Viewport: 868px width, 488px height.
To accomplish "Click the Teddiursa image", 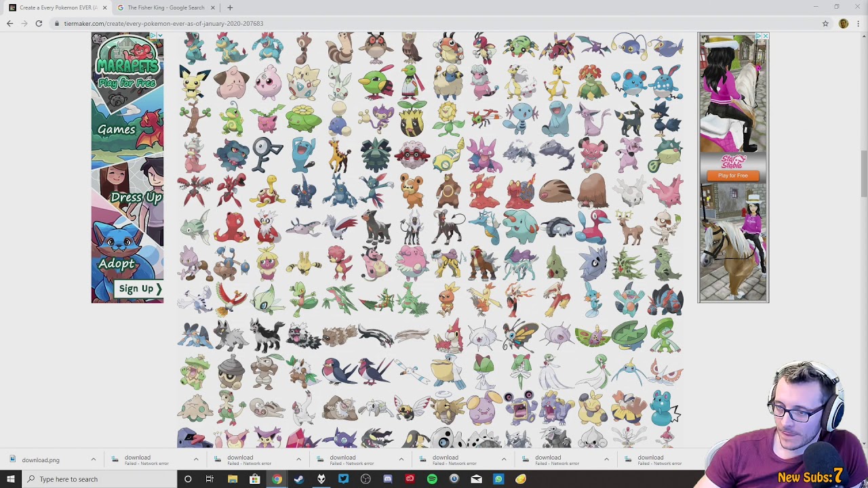I will [412, 190].
